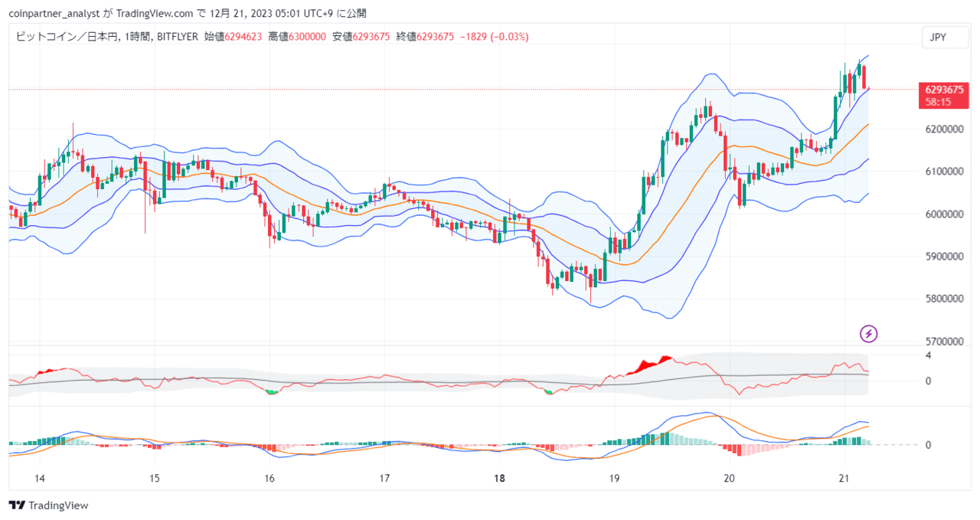Click indicator scale label 4
The image size is (980, 520).
click(928, 355)
